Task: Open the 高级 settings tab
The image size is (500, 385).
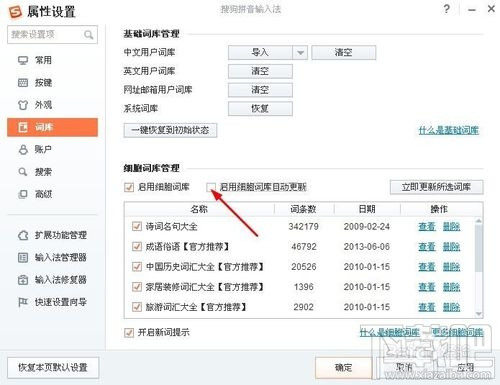Action: point(52,194)
